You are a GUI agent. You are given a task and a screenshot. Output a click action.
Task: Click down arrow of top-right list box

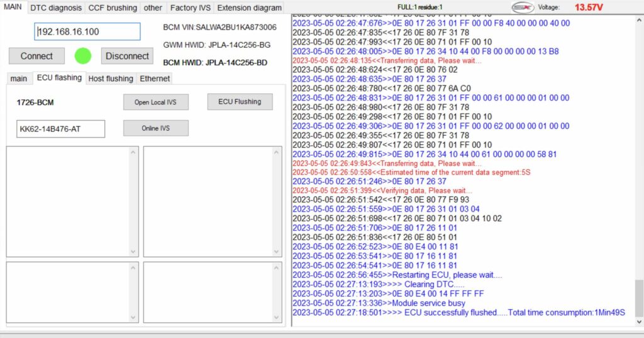point(276,251)
